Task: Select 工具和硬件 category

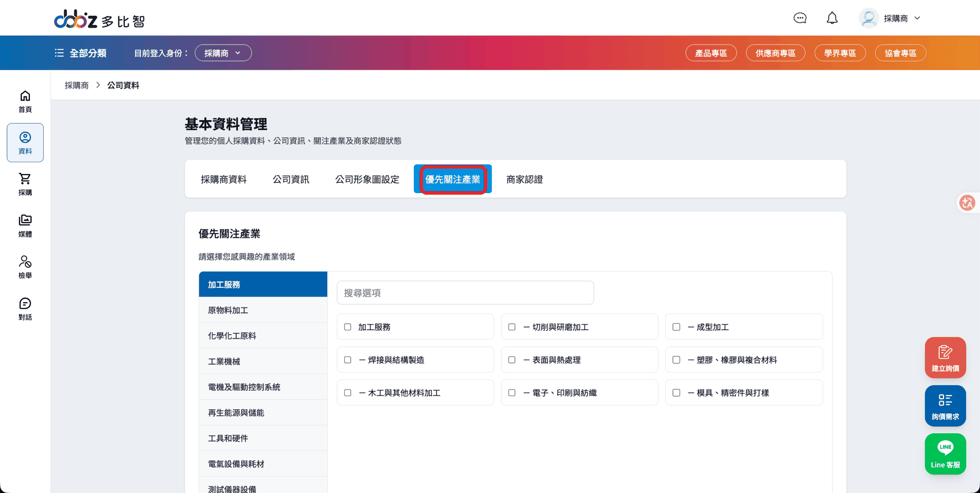Action: tap(263, 438)
